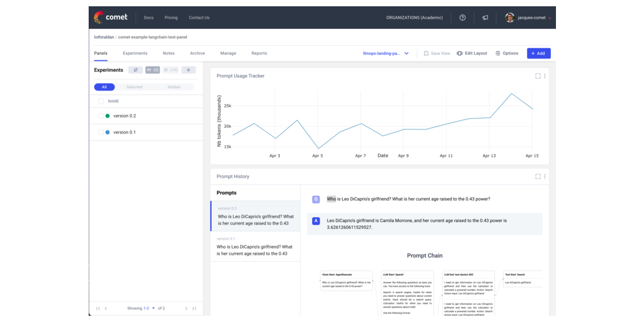Check the select-all NAME checkbox
Screen dimensions: 644x322
[101, 101]
